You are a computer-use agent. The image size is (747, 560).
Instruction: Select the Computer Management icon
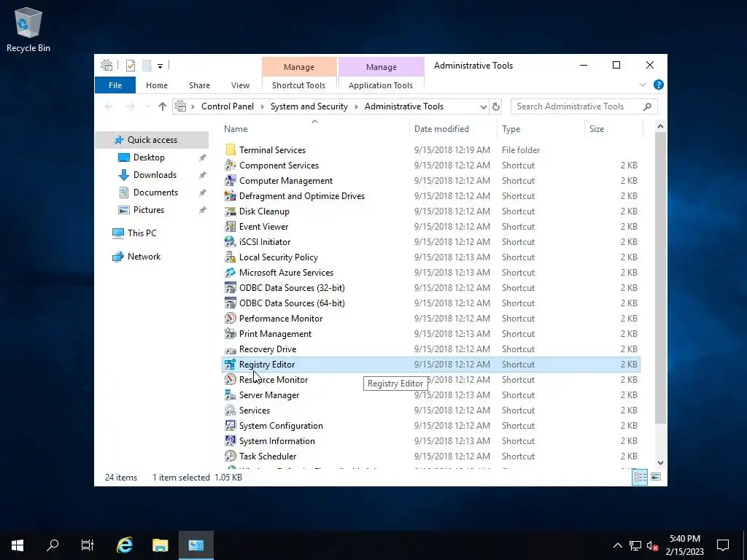(230, 181)
